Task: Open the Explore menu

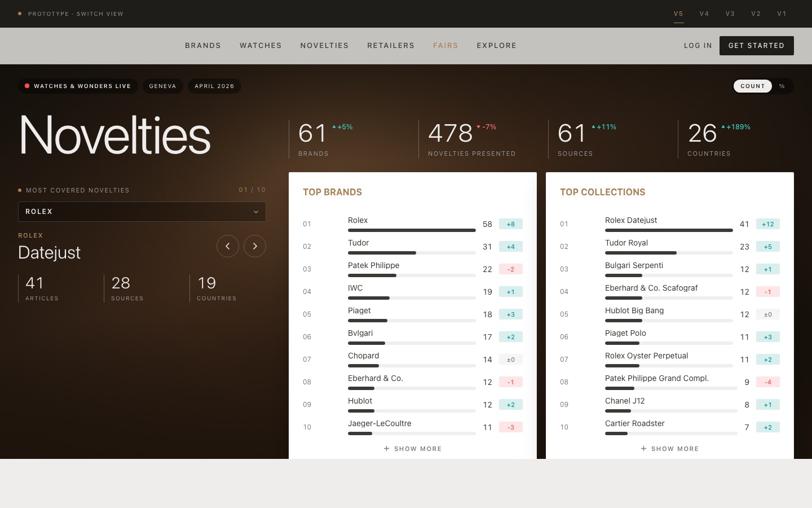Action: [x=497, y=46]
